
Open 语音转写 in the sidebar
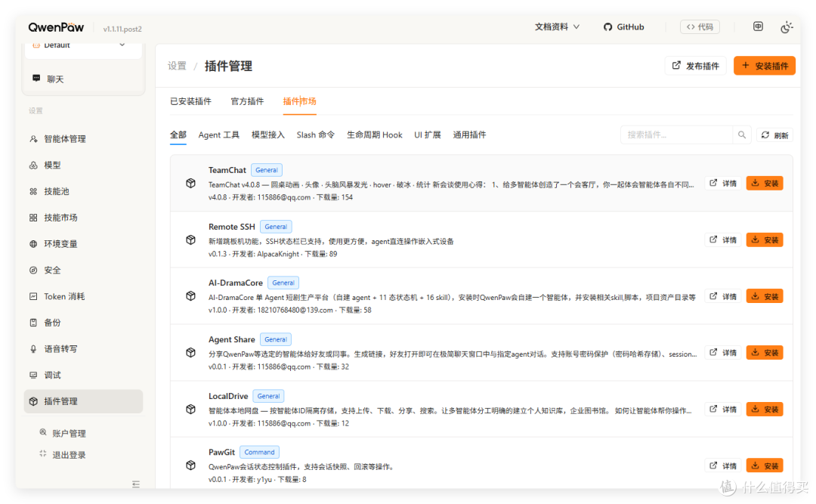83,349
